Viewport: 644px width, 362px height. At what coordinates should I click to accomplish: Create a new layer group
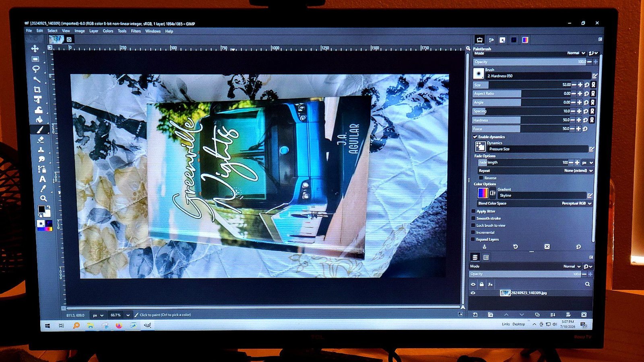[x=490, y=315]
